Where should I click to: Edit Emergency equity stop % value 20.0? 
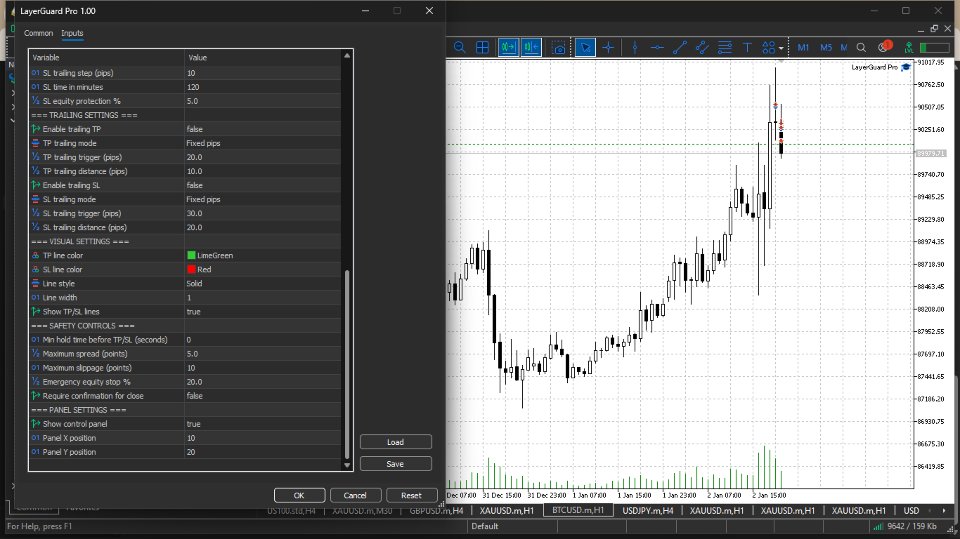click(x=263, y=382)
